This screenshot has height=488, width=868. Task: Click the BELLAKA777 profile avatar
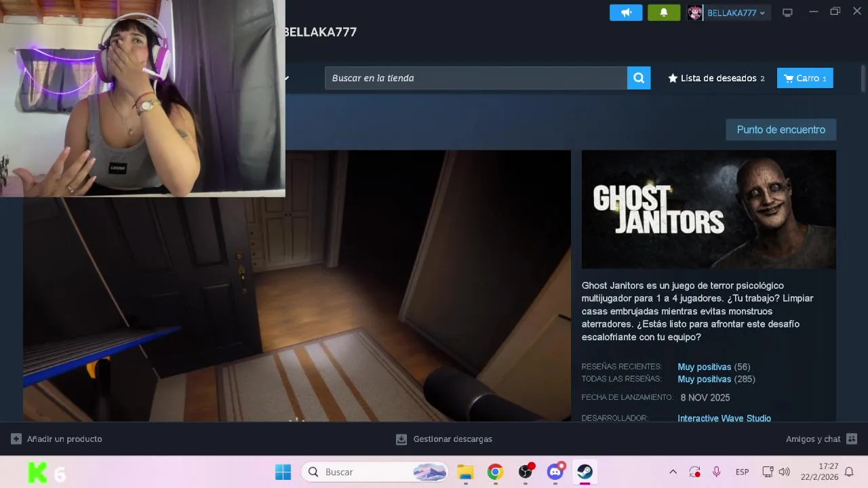coord(695,13)
